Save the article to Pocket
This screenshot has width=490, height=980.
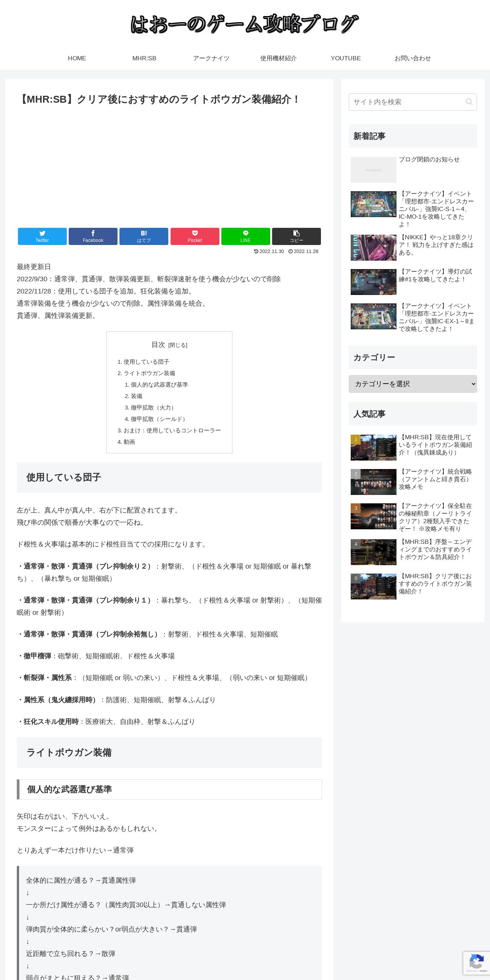[x=195, y=236]
